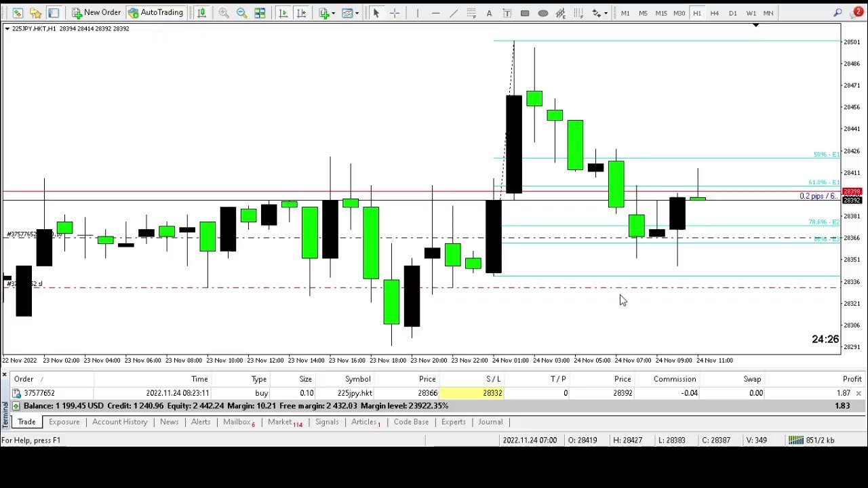Click the chart shift triangle marker
The image size is (868, 488).
[x=755, y=26]
